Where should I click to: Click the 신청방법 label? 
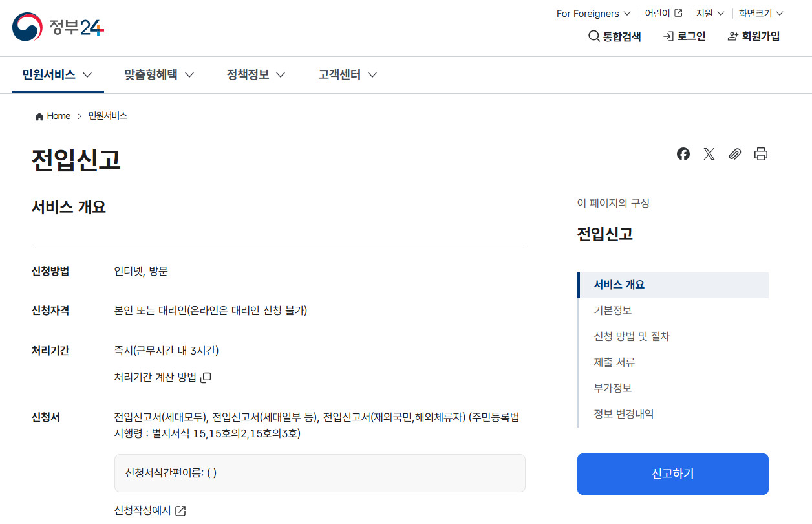coord(50,271)
